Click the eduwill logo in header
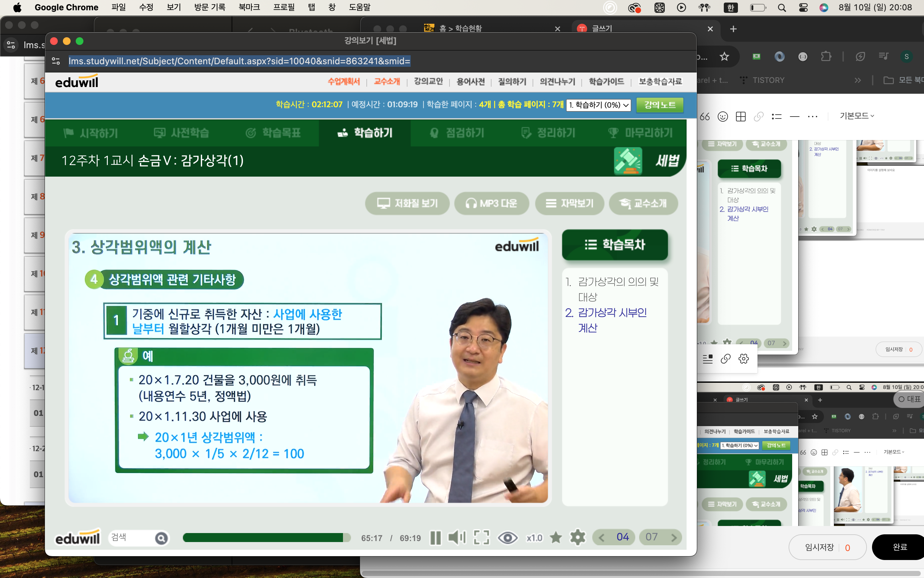 (77, 82)
